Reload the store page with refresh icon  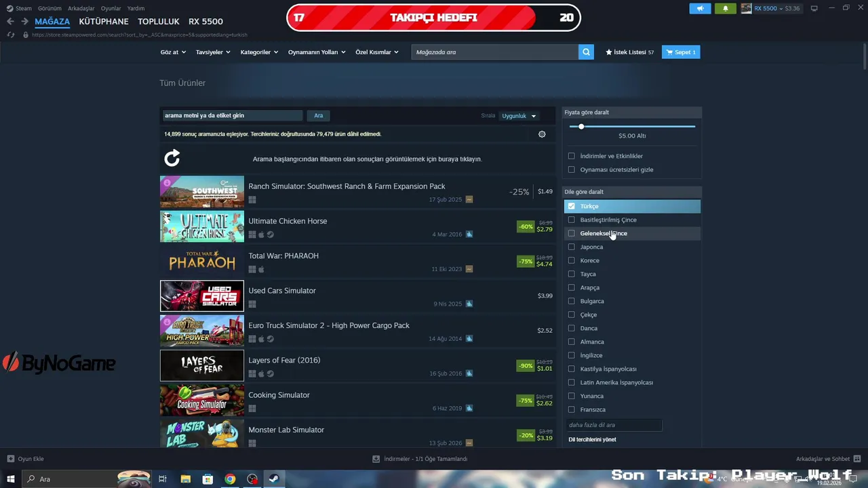point(11,35)
